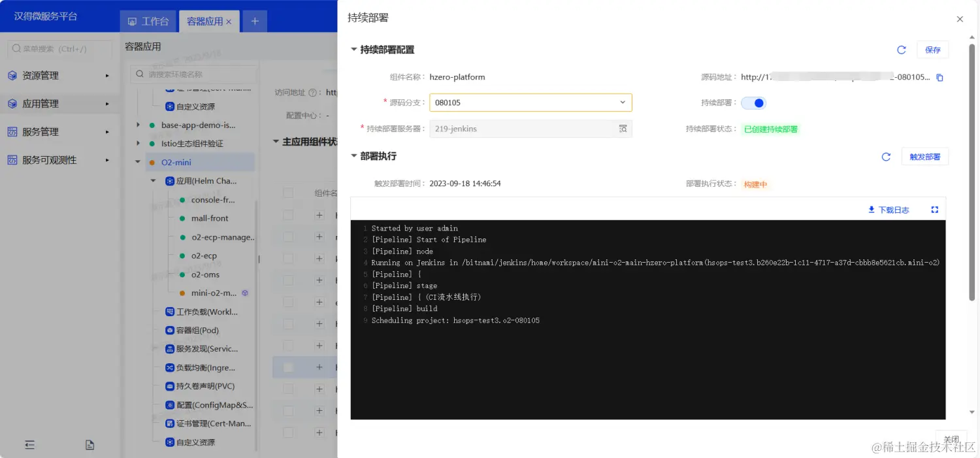This screenshot has width=980, height=458.
Task: Select o2-oms in the tree
Action: pyautogui.click(x=205, y=274)
